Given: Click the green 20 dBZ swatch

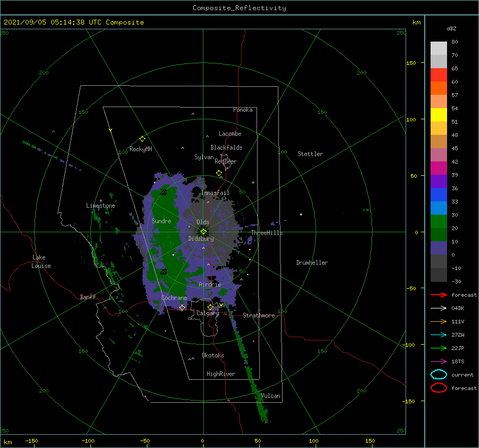Looking at the screenshot, I should [439, 221].
